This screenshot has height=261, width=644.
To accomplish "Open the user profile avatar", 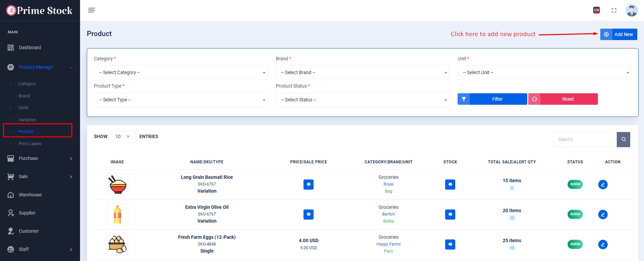I will [x=631, y=10].
